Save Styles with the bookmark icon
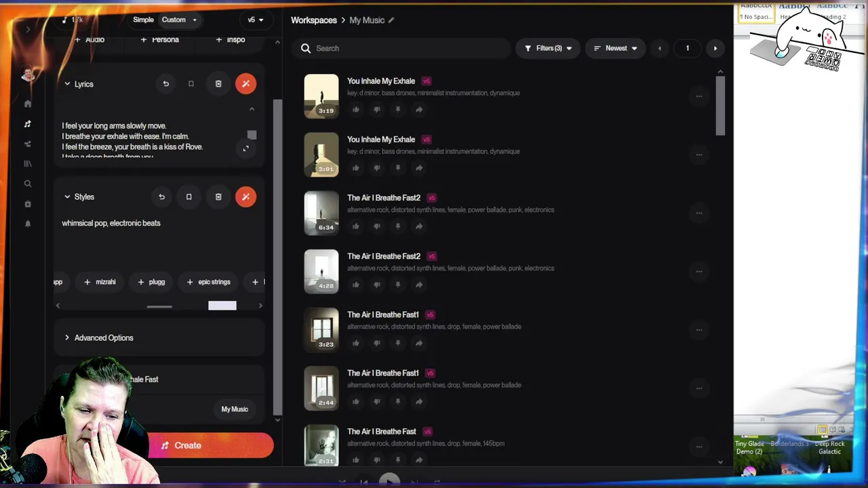 click(189, 197)
